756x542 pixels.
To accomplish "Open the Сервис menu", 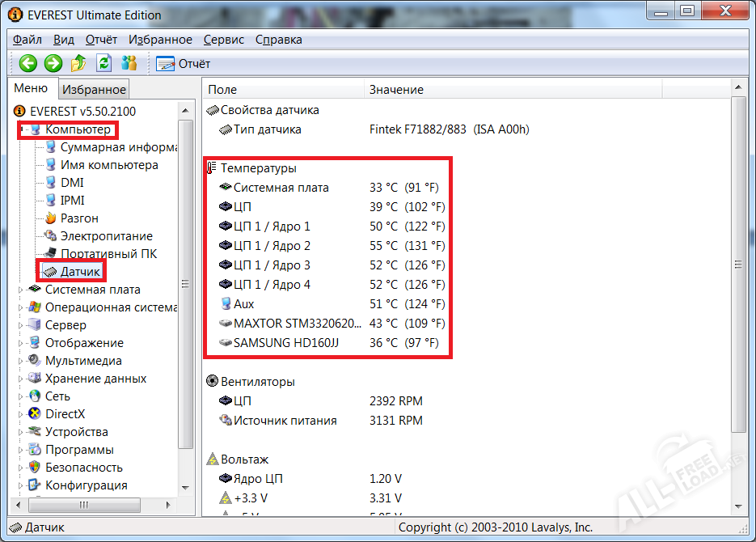I will (x=224, y=40).
